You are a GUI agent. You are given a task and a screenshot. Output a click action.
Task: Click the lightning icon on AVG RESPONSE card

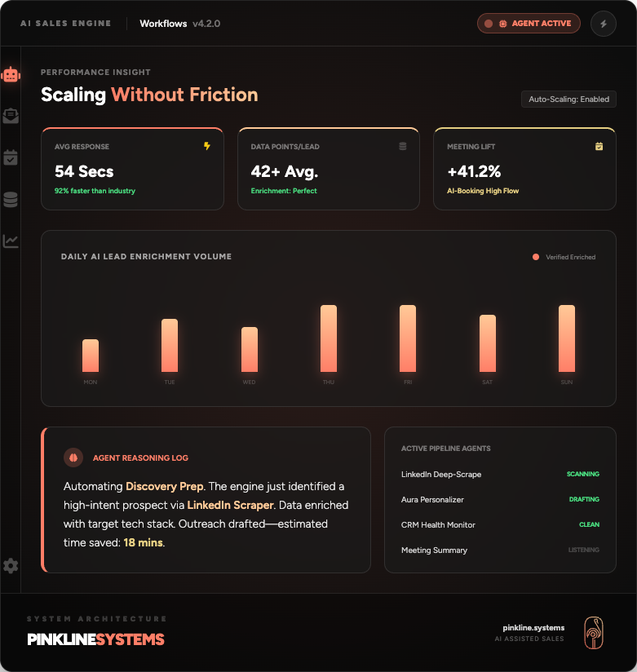(208, 146)
